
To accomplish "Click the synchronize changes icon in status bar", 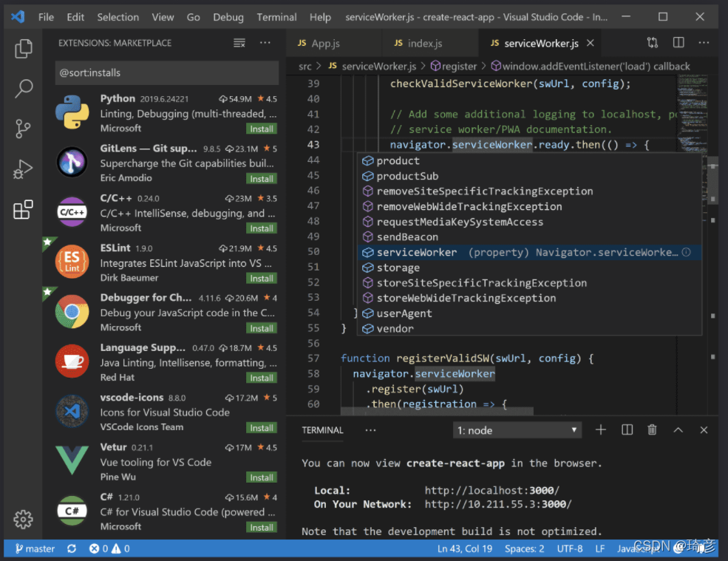I will (x=72, y=548).
